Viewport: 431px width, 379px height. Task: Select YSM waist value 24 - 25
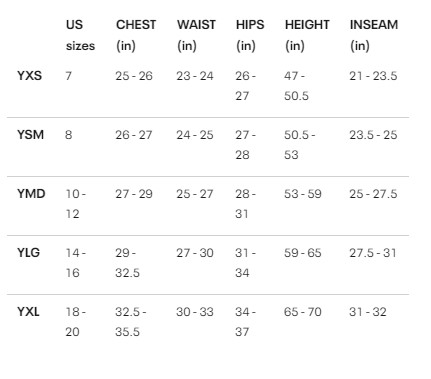pyautogui.click(x=195, y=135)
